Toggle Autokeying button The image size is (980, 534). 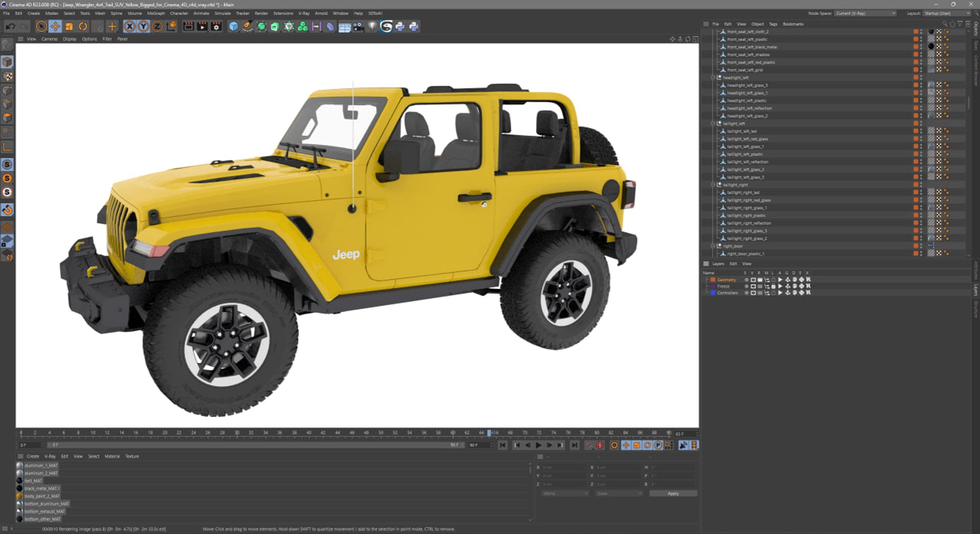[600, 446]
